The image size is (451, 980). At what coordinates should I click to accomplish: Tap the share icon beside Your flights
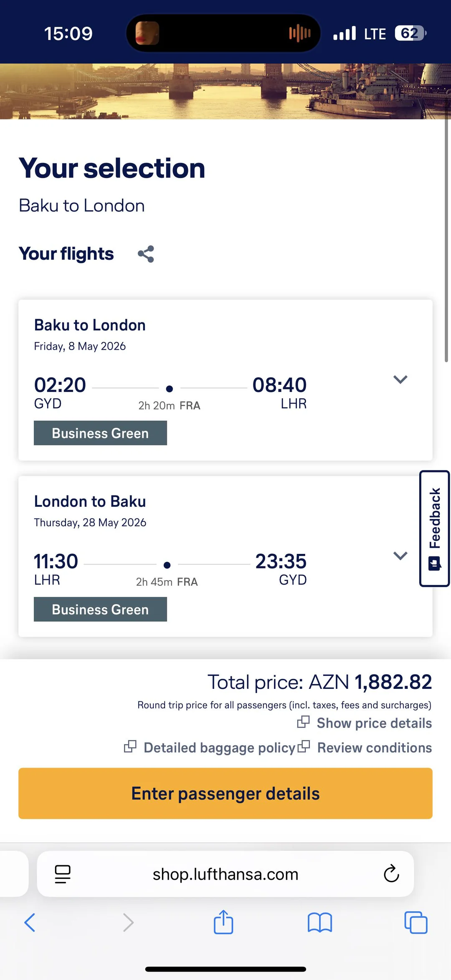[x=146, y=254]
